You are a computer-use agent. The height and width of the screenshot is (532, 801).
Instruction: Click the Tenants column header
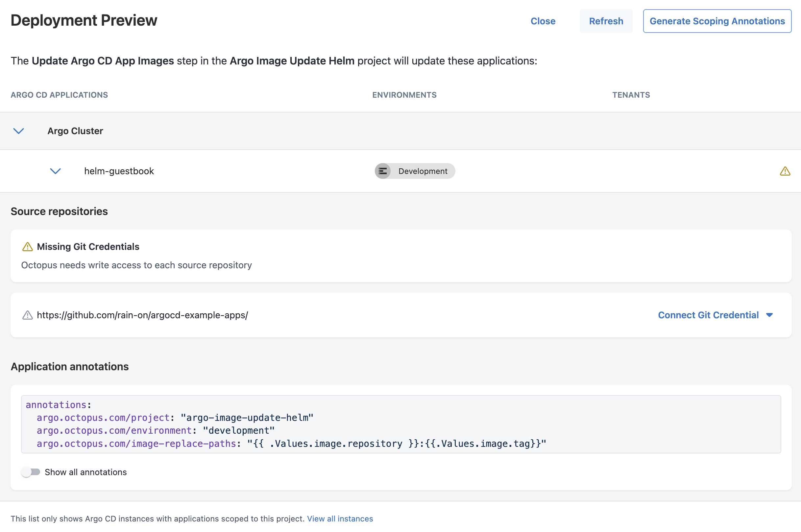(631, 95)
